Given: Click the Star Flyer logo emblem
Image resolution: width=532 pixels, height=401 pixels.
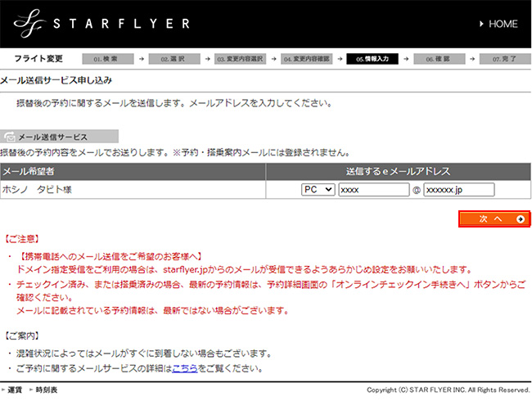Looking at the screenshot, I should click(29, 23).
